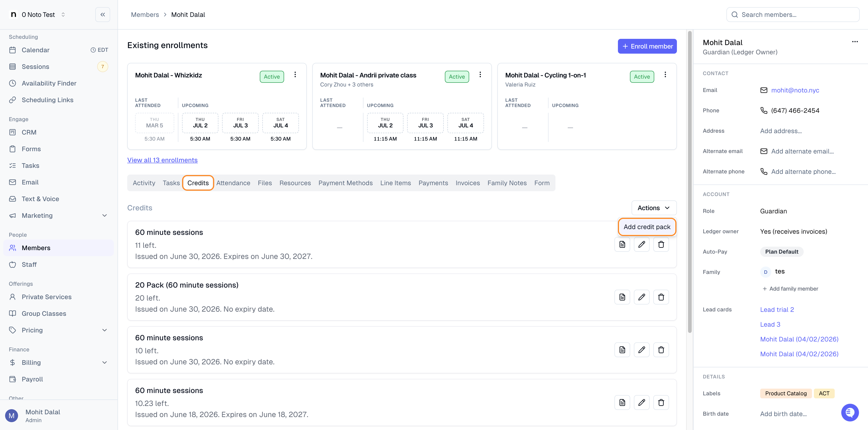This screenshot has width=868, height=430.
Task: Open the Noto Test workspace switcher
Action: pyautogui.click(x=38, y=15)
